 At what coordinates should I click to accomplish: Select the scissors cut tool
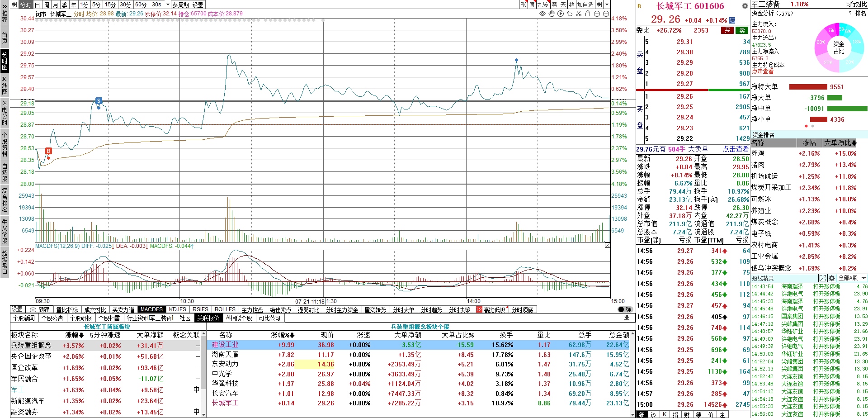[x=579, y=14]
